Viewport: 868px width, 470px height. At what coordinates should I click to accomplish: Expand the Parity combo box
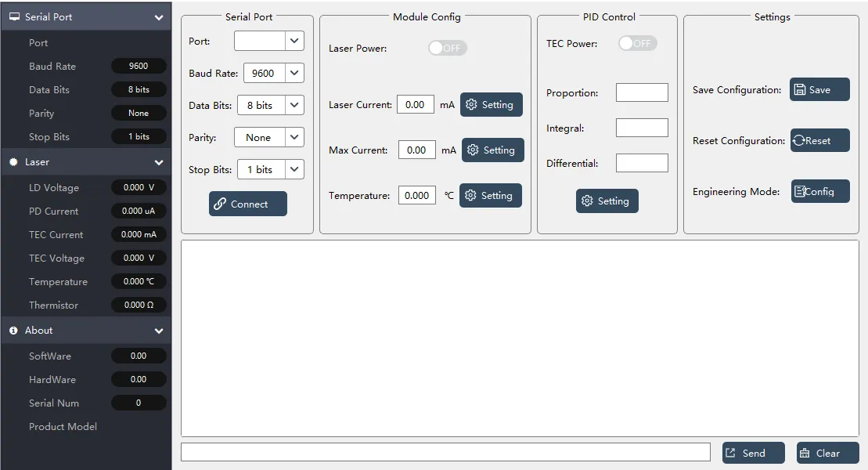pos(294,137)
